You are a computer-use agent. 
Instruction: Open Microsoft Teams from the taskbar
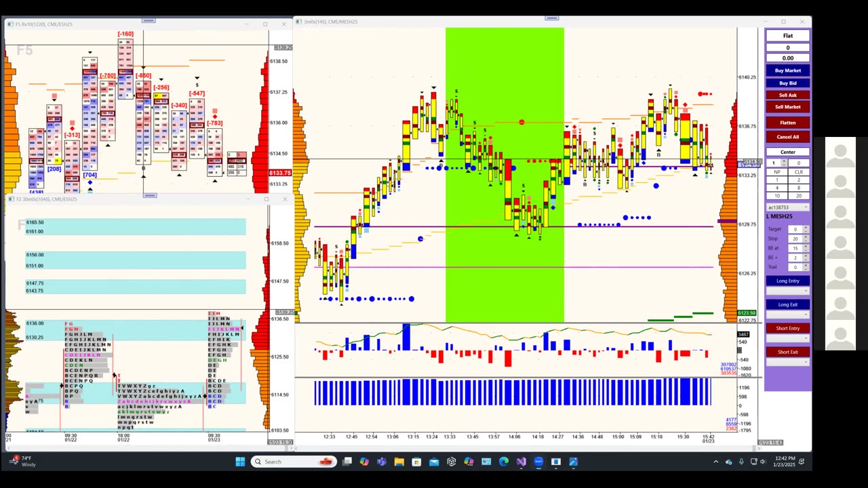tap(382, 462)
